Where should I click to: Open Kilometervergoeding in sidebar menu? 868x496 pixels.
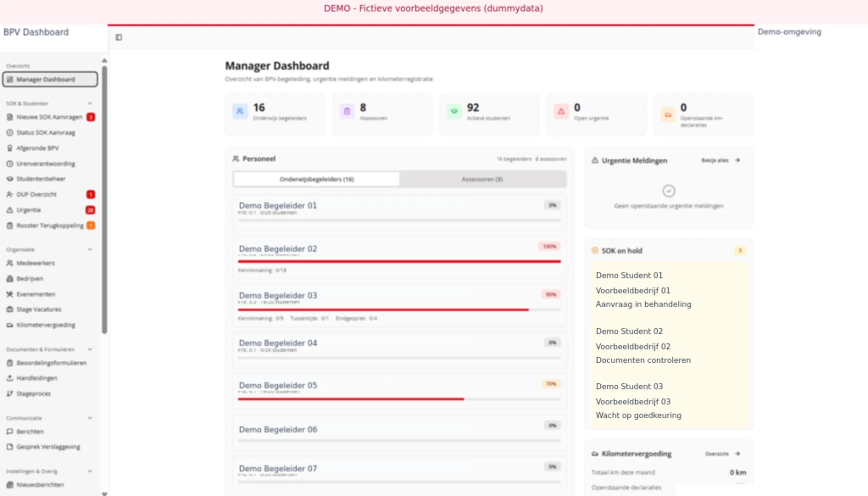pos(50,325)
